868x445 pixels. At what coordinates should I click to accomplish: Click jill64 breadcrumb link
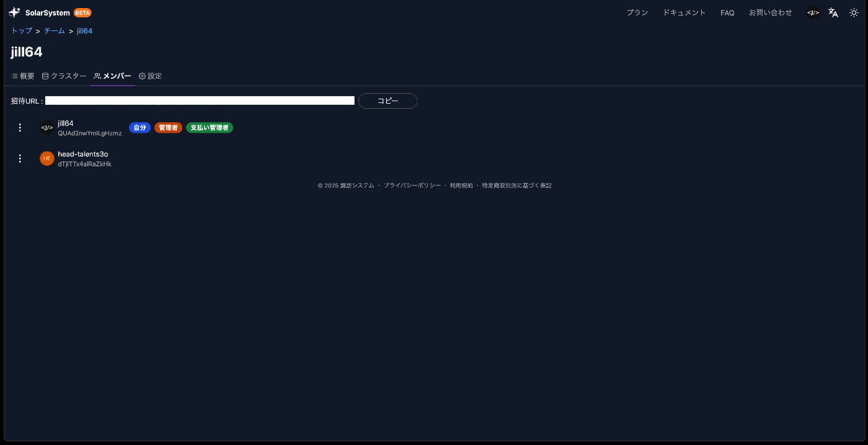85,30
